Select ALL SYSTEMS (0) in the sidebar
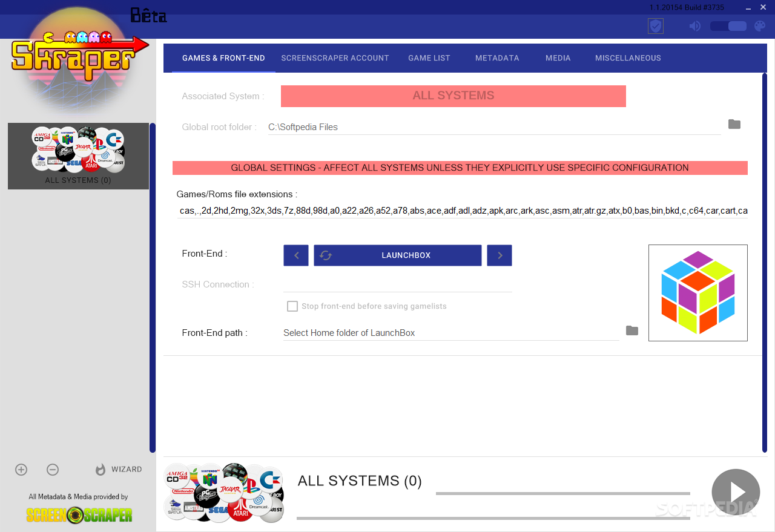The image size is (775, 532). (x=78, y=156)
